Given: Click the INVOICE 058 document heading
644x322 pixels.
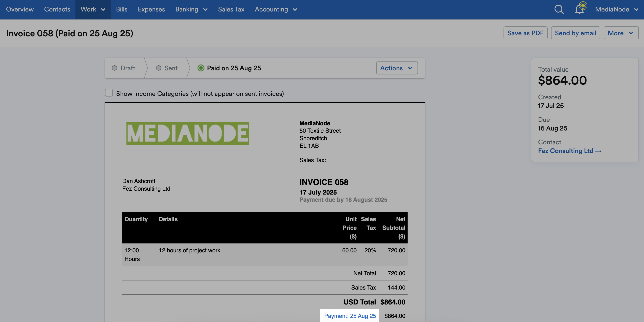Looking at the screenshot, I should (x=324, y=182).
